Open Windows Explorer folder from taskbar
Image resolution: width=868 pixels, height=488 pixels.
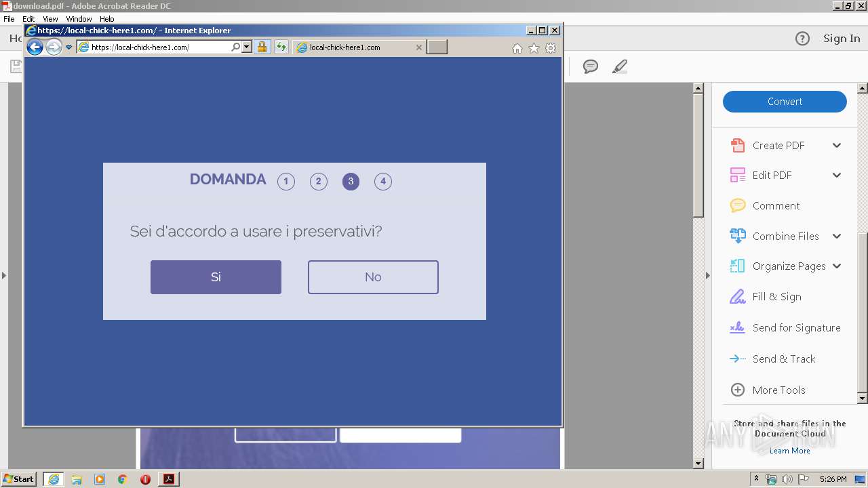pos(77,479)
